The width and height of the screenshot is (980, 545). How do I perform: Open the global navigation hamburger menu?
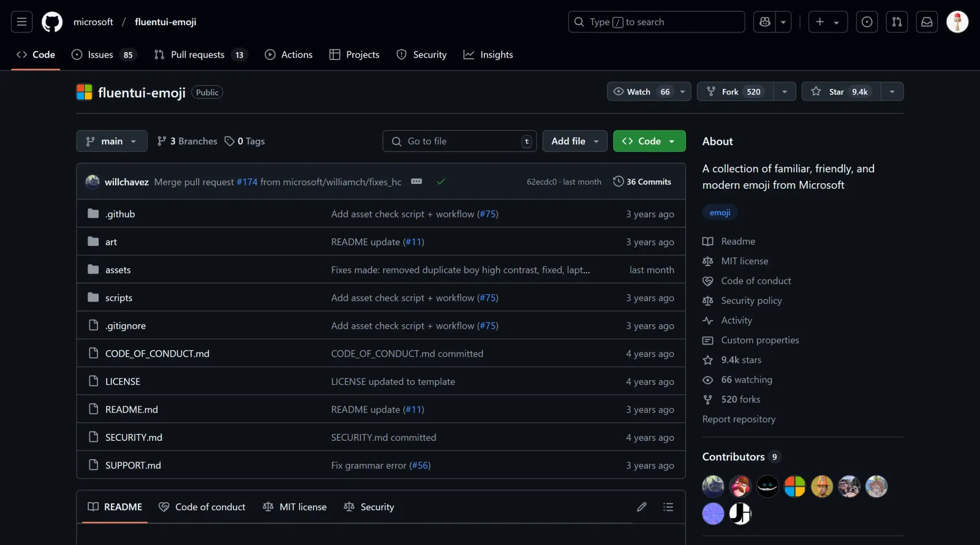coord(21,22)
